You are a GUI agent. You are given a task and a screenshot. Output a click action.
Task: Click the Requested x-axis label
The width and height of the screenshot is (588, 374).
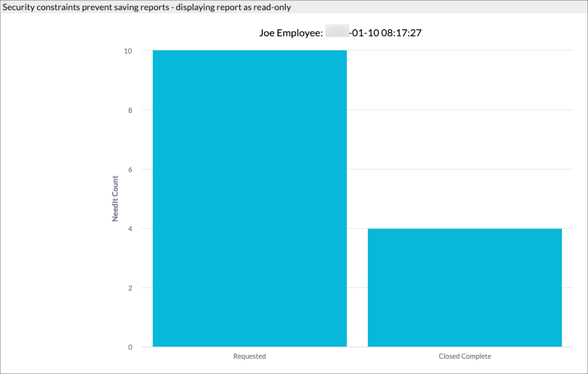click(249, 356)
